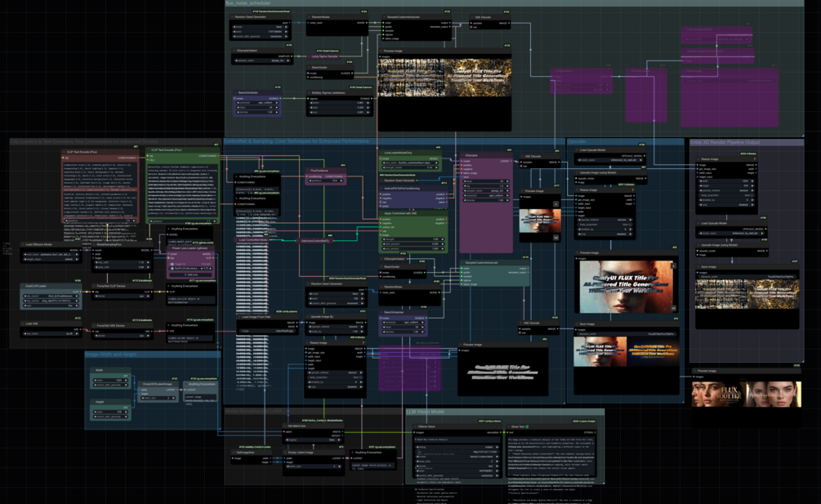Image resolution: width=821 pixels, height=504 pixels.
Task: Close the large Upscaler preview image with x
Action: [x=673, y=265]
